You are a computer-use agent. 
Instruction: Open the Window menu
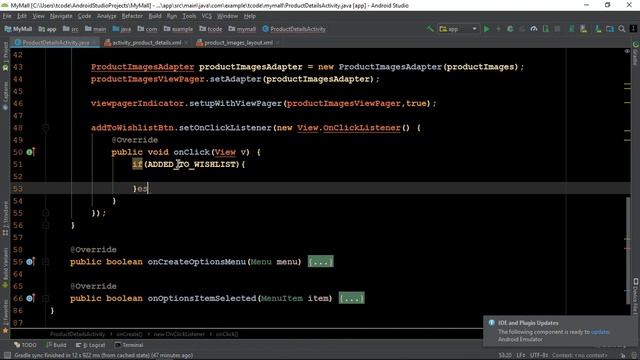(x=227, y=16)
